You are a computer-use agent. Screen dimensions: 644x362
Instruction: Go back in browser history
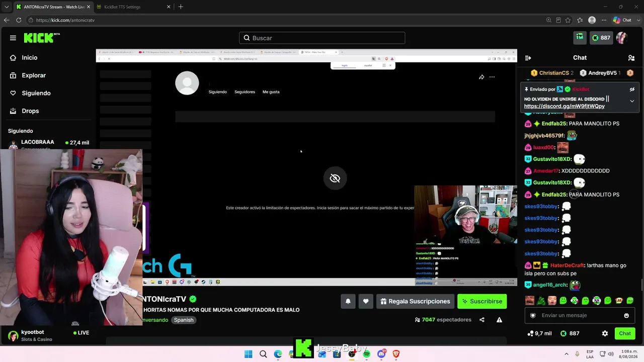click(6, 20)
